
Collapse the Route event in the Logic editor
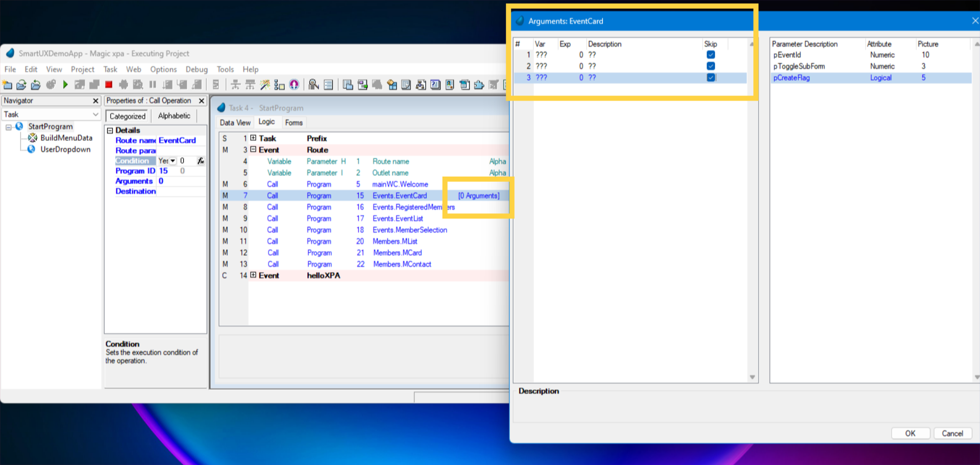pos(254,150)
